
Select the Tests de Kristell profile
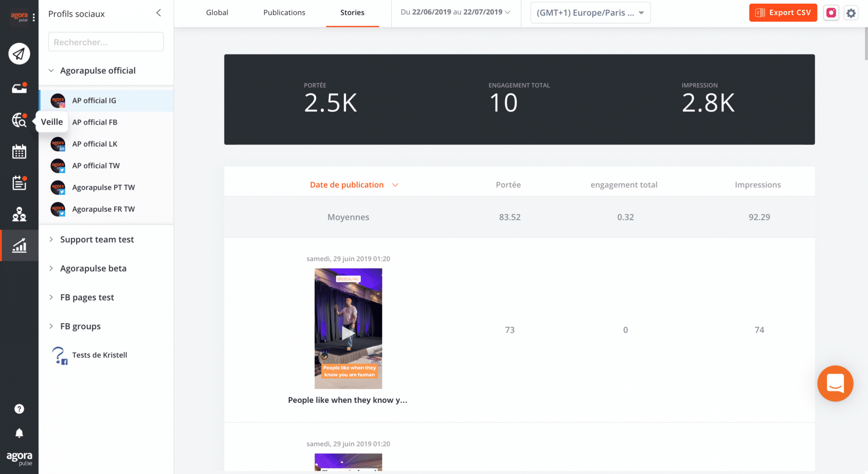click(106, 355)
